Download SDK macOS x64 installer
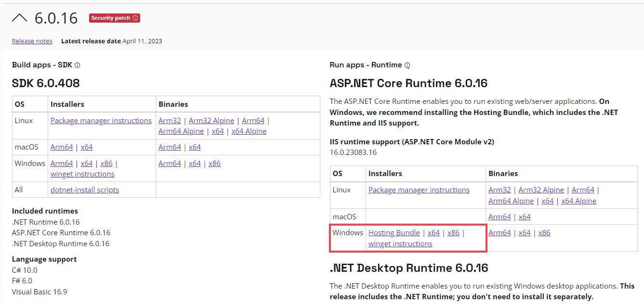Image resolution: width=644 pixels, height=304 pixels. (x=87, y=147)
